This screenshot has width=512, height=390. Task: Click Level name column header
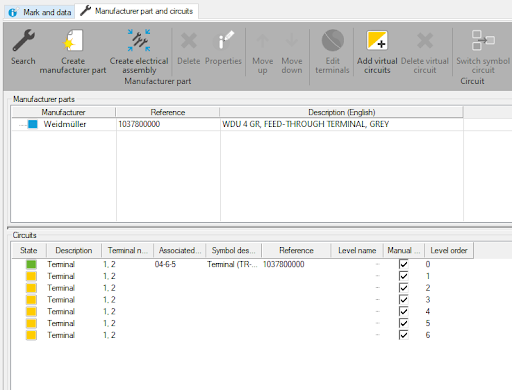coord(357,250)
